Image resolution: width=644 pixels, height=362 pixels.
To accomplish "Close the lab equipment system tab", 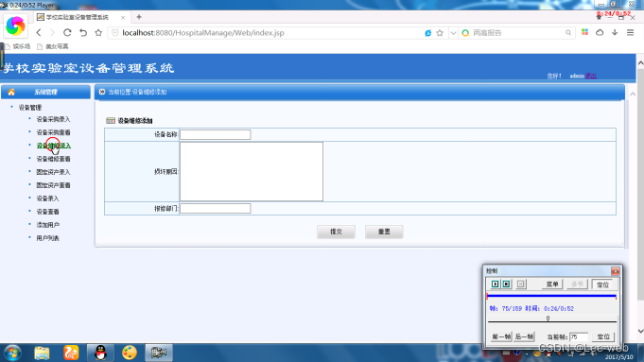I will [x=123, y=17].
